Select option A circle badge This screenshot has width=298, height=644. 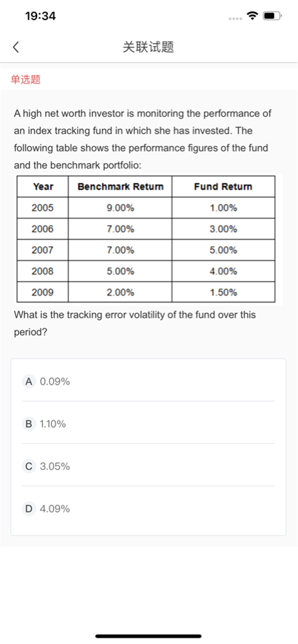coord(28,382)
